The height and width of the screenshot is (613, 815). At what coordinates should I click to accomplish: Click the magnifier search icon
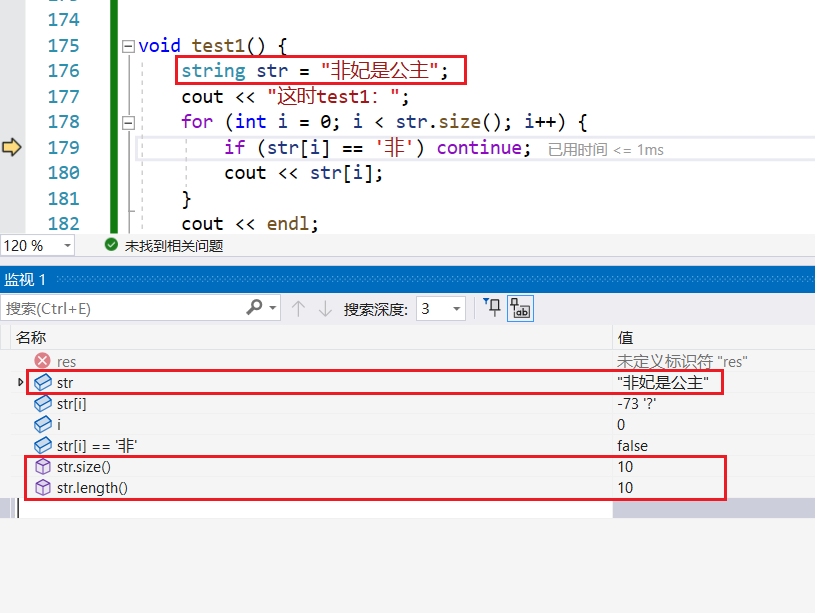(x=254, y=308)
